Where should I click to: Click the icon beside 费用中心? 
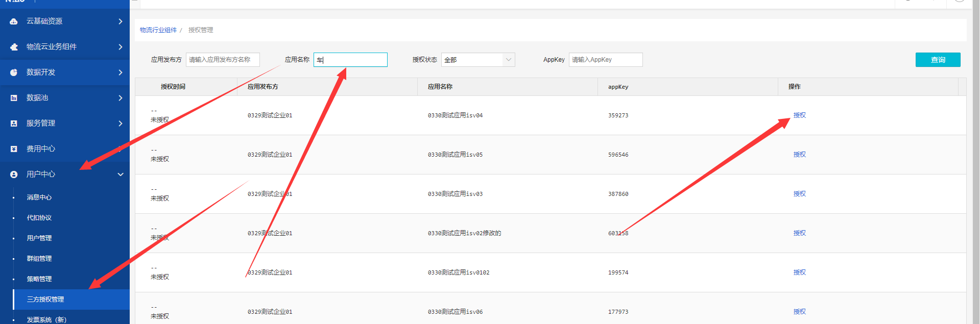14,149
